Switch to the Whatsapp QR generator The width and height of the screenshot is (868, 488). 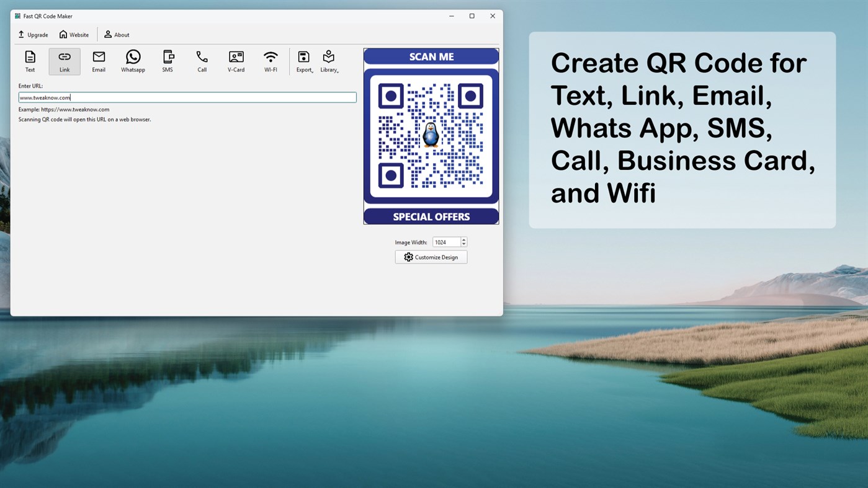pyautogui.click(x=133, y=61)
